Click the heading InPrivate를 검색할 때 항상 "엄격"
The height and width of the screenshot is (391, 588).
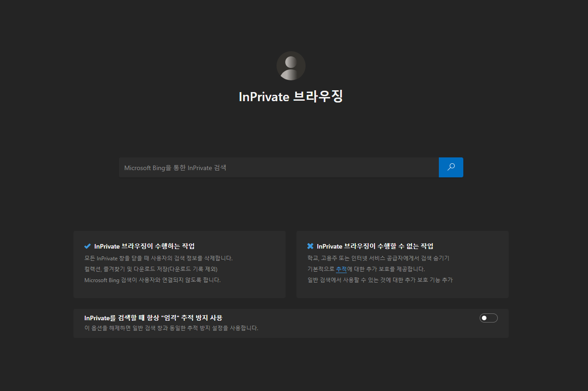click(153, 318)
